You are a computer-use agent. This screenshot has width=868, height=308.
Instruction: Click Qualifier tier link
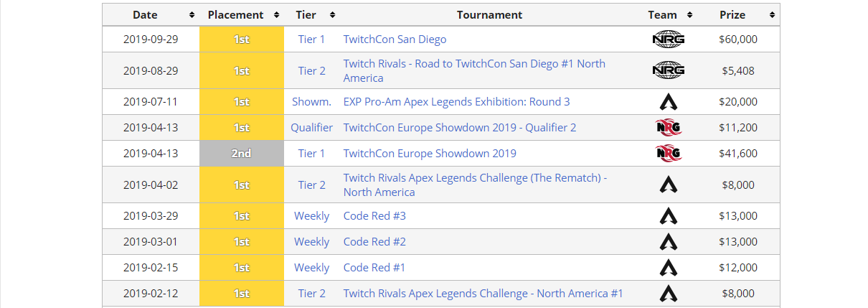[x=311, y=128]
